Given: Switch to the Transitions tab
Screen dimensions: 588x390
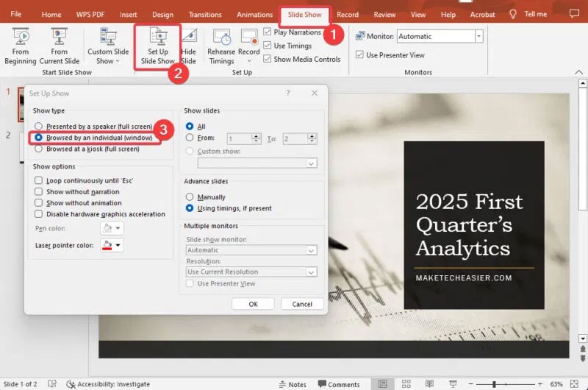Looking at the screenshot, I should (x=204, y=15).
